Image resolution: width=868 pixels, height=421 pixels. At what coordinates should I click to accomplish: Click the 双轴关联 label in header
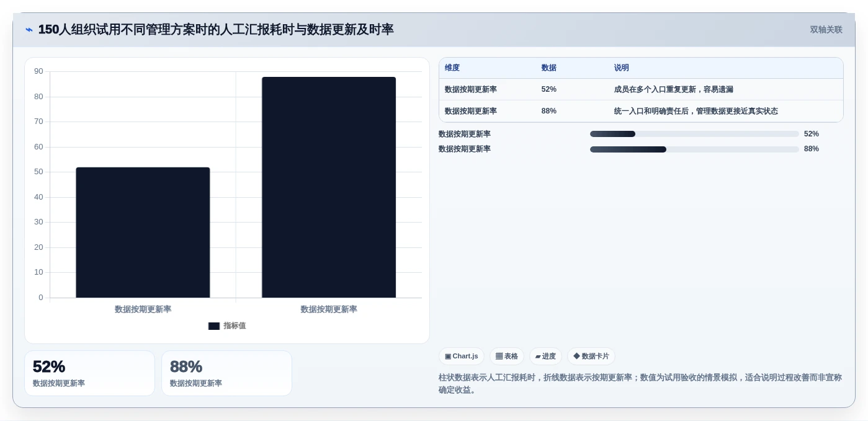pyautogui.click(x=826, y=30)
